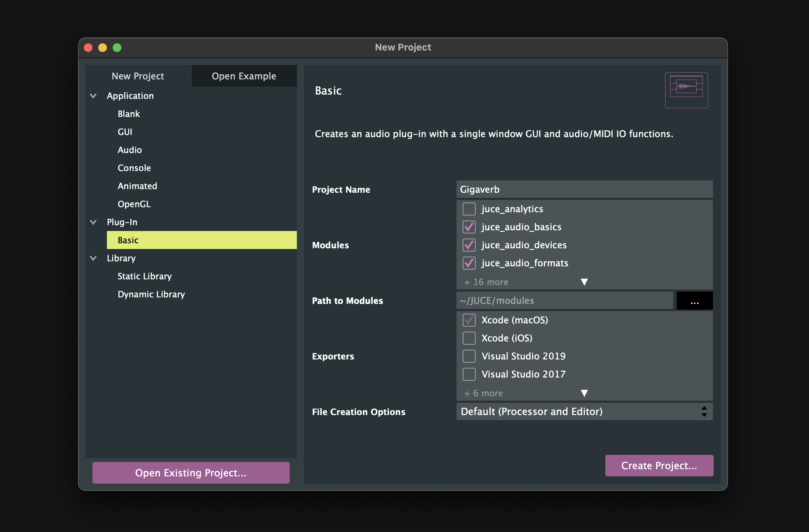Screen dimensions: 809x532
Task: Enable the Visual Studio 2017 exporter
Action: 469,374
